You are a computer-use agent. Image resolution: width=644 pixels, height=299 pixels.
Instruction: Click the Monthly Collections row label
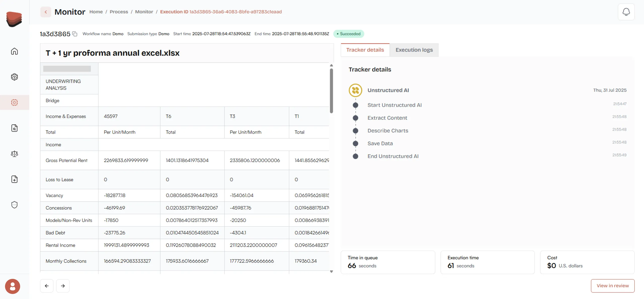[x=66, y=261]
